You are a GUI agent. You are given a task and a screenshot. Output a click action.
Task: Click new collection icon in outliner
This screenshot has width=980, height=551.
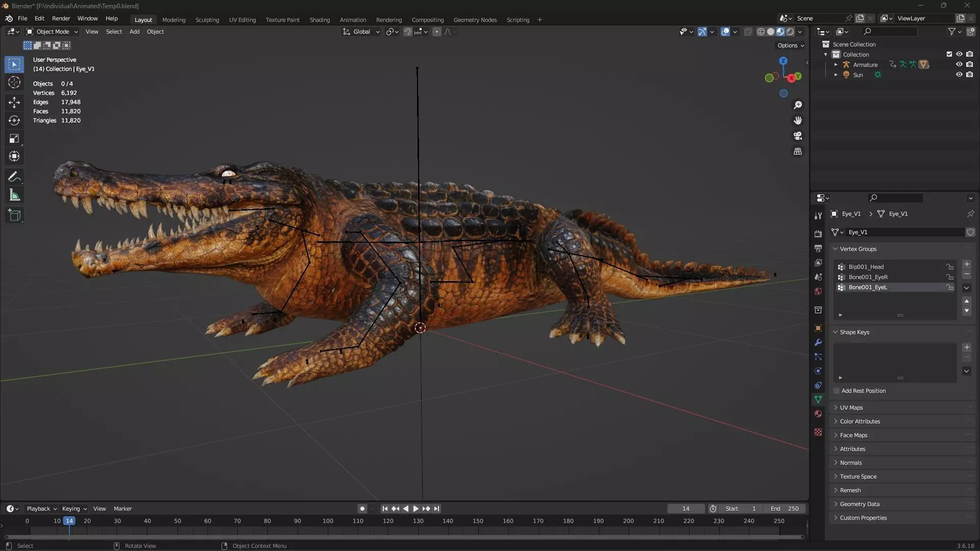pyautogui.click(x=970, y=32)
